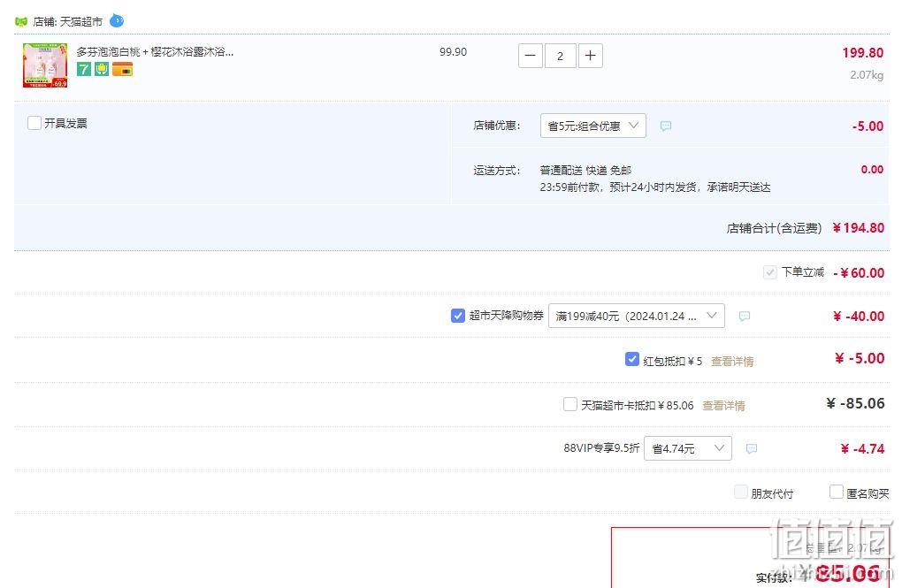902x588 pixels.
Task: Click the unit price 99.90
Action: [x=454, y=52]
